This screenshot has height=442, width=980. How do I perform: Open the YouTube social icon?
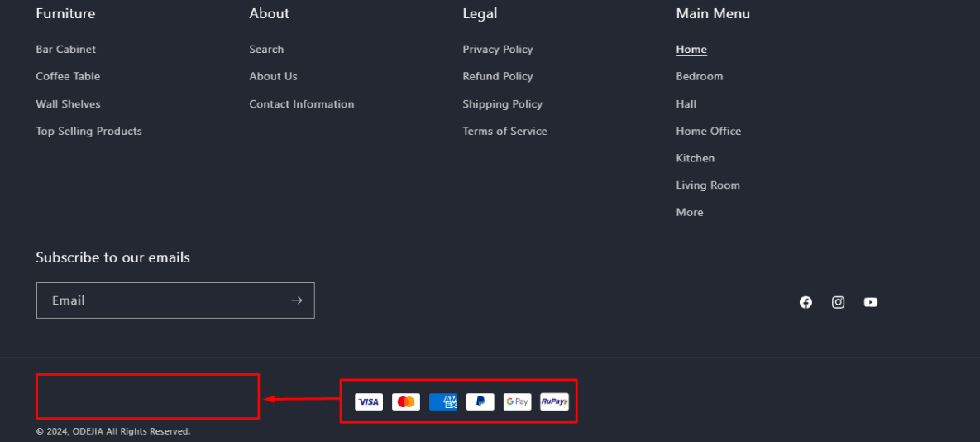click(x=871, y=303)
